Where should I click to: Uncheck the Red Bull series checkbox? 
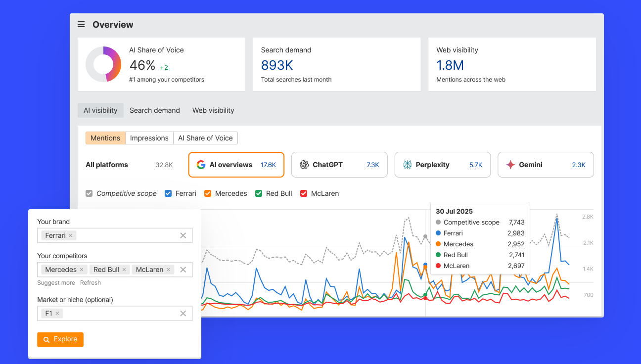259,193
